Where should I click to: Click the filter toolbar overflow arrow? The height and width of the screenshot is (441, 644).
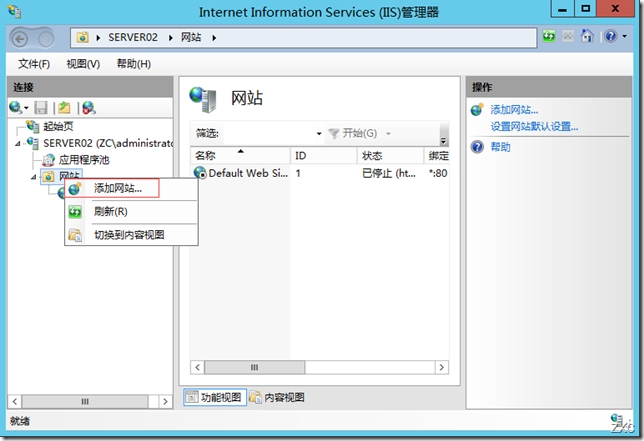443,140
